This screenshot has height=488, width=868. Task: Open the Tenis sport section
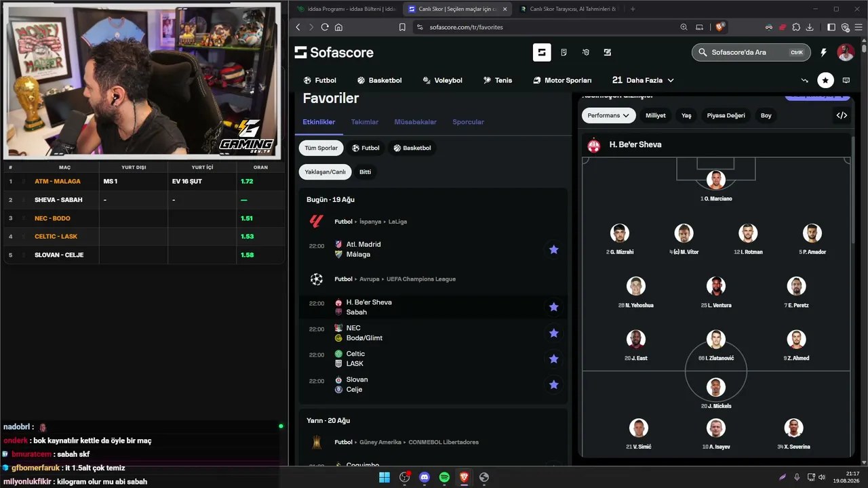click(498, 80)
